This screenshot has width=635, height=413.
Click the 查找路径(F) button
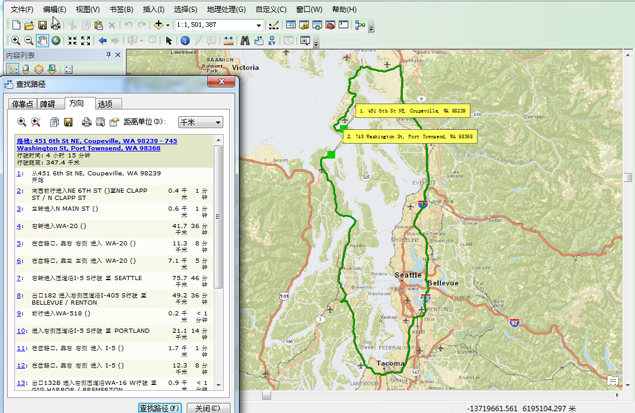160,408
